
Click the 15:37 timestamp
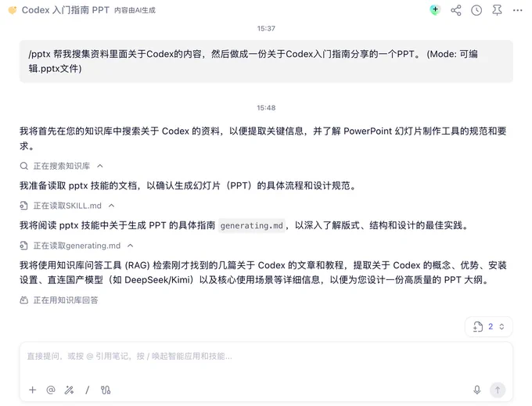pyautogui.click(x=266, y=28)
